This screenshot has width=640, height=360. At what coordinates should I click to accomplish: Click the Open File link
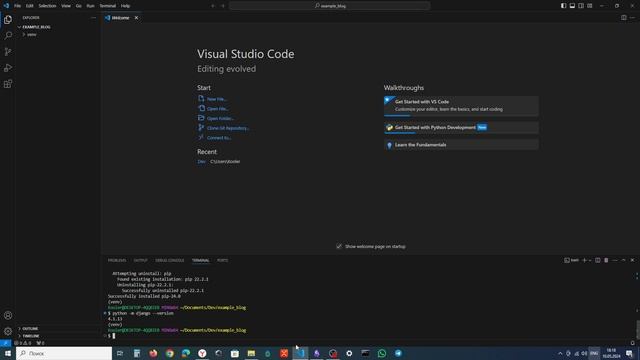pyautogui.click(x=217, y=109)
